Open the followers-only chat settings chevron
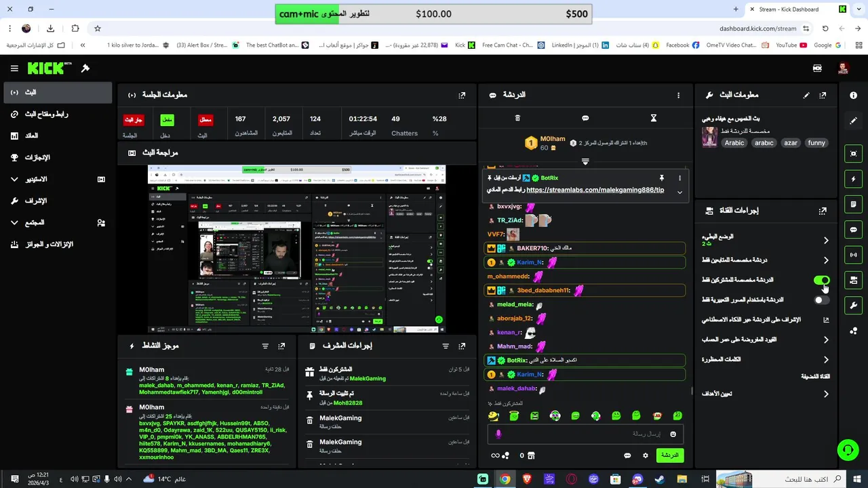 (826, 260)
